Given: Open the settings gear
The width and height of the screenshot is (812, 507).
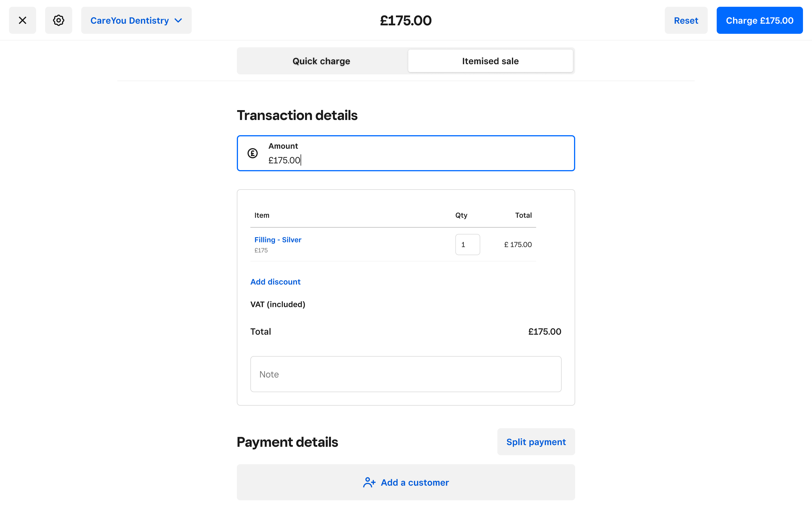Looking at the screenshot, I should tap(58, 20).
